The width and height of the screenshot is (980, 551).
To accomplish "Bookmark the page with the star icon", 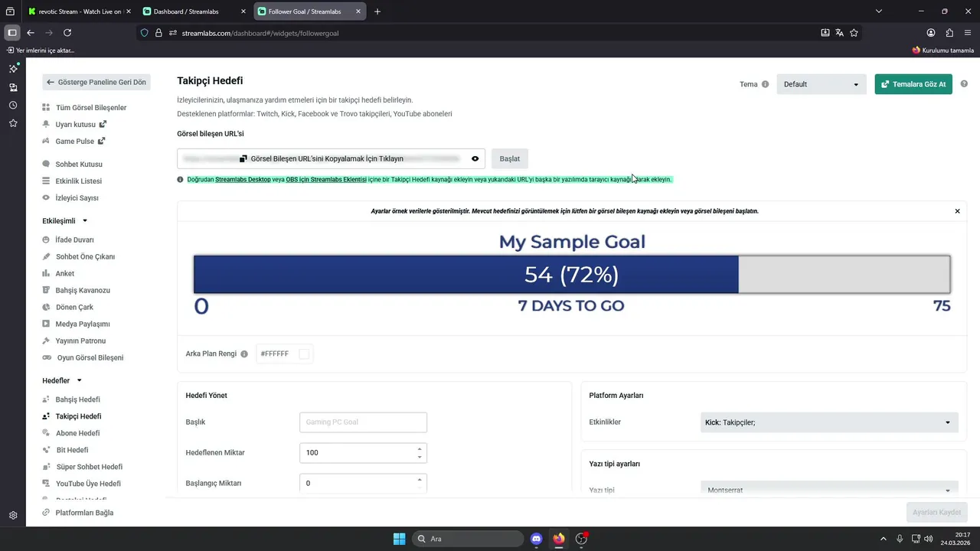I will tap(854, 33).
